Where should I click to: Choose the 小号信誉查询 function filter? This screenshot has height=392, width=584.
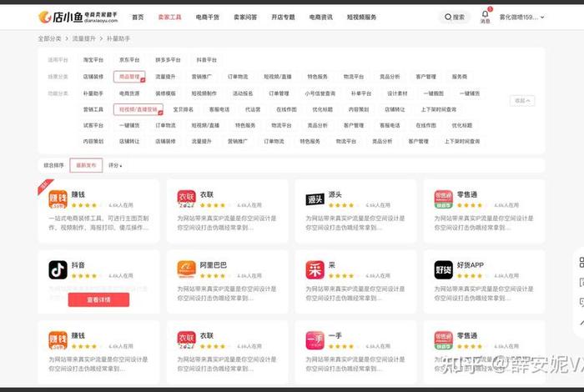[x=320, y=93]
